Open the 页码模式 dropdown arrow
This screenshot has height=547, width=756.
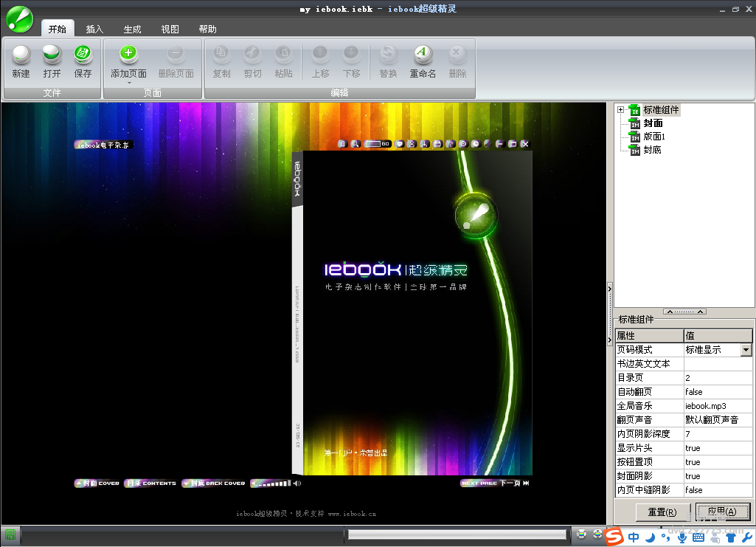coord(746,350)
